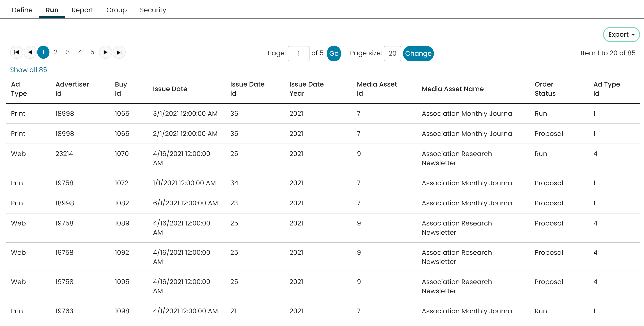
Task: Click the Change button for page size
Action: [418, 53]
